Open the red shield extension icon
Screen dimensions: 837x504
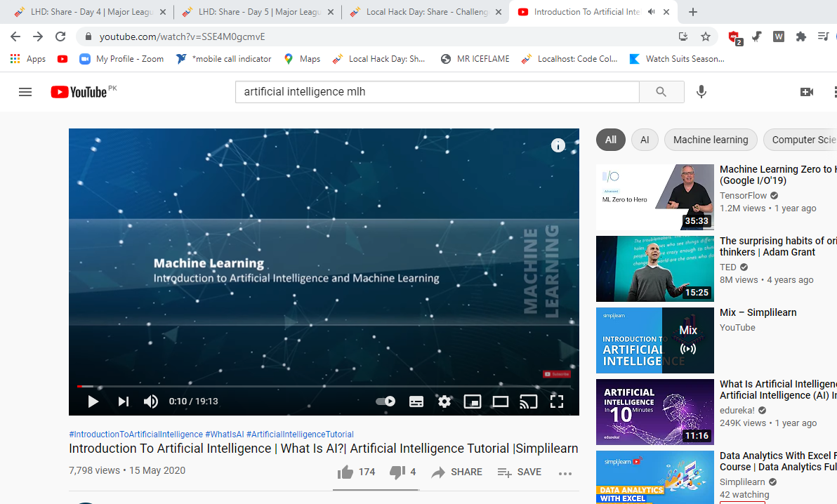point(735,37)
